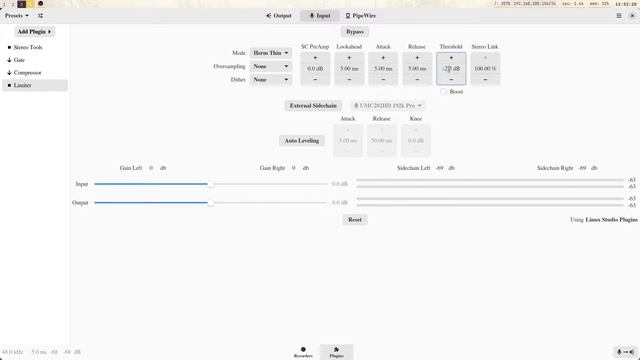This screenshot has width=640, height=360.
Task: Increase Threshold with plus button
Action: (x=451, y=58)
